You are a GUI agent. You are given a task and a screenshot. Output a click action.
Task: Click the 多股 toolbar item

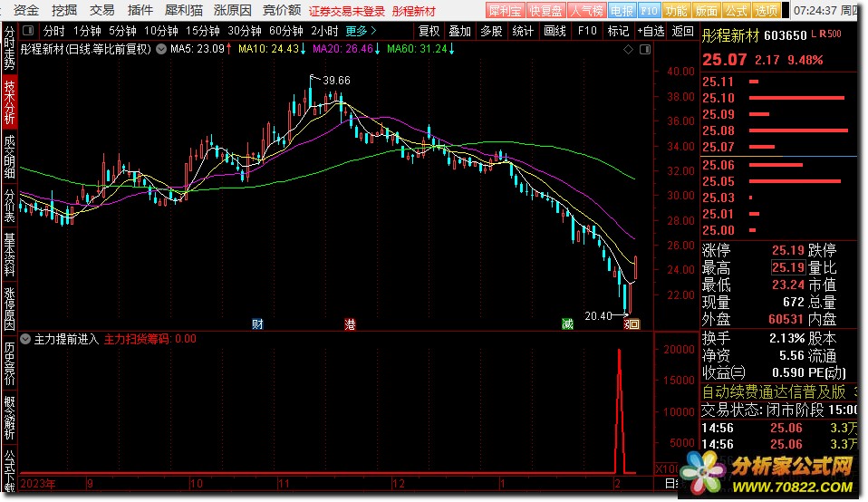[491, 31]
